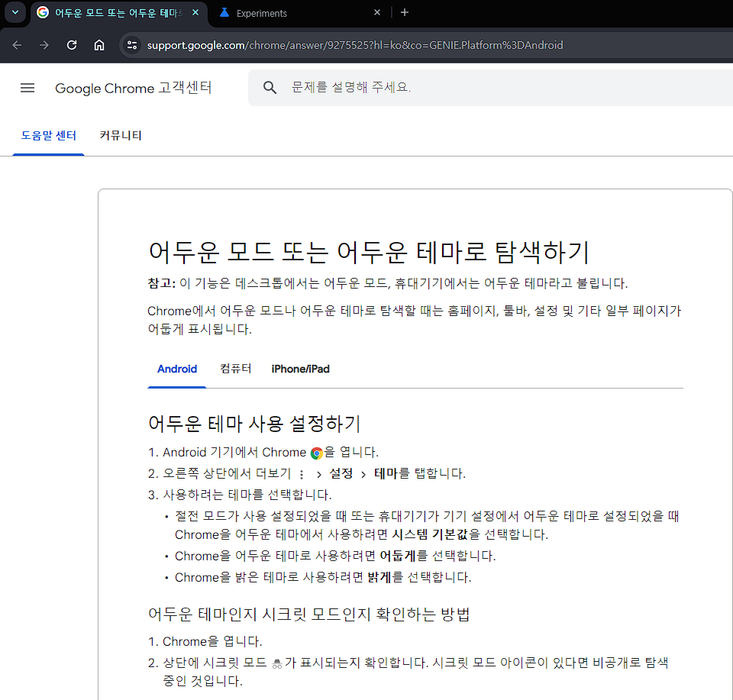This screenshot has width=733, height=700.
Task: Select the 커뮤니티 tab
Action: point(121,136)
